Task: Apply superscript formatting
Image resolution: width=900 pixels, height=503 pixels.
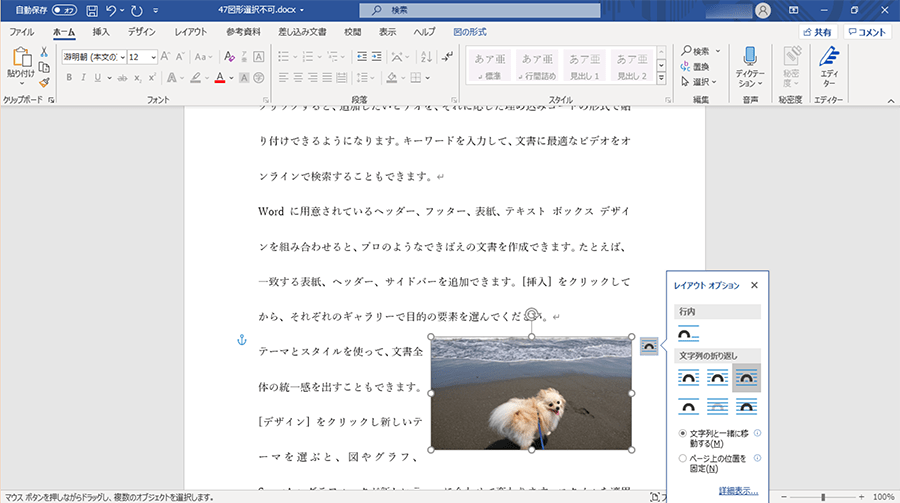Action: [152, 78]
